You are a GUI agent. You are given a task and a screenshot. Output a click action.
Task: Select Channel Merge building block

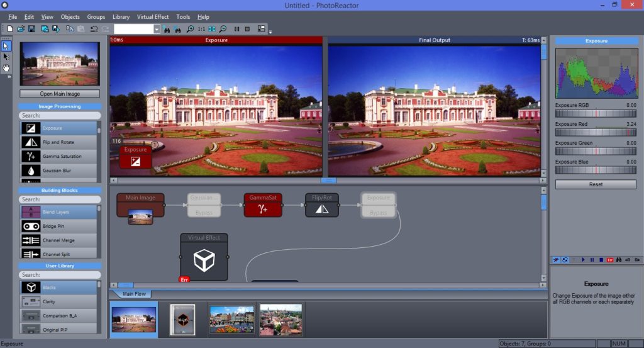point(58,240)
